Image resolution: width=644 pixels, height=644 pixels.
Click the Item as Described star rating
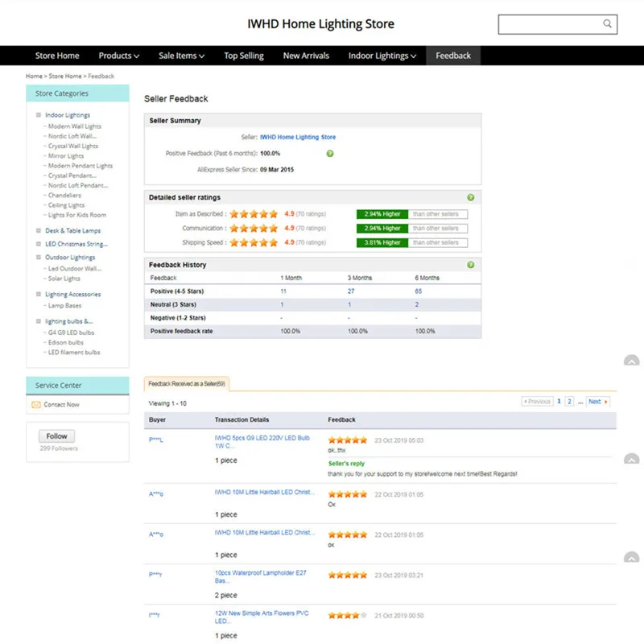[x=254, y=214]
